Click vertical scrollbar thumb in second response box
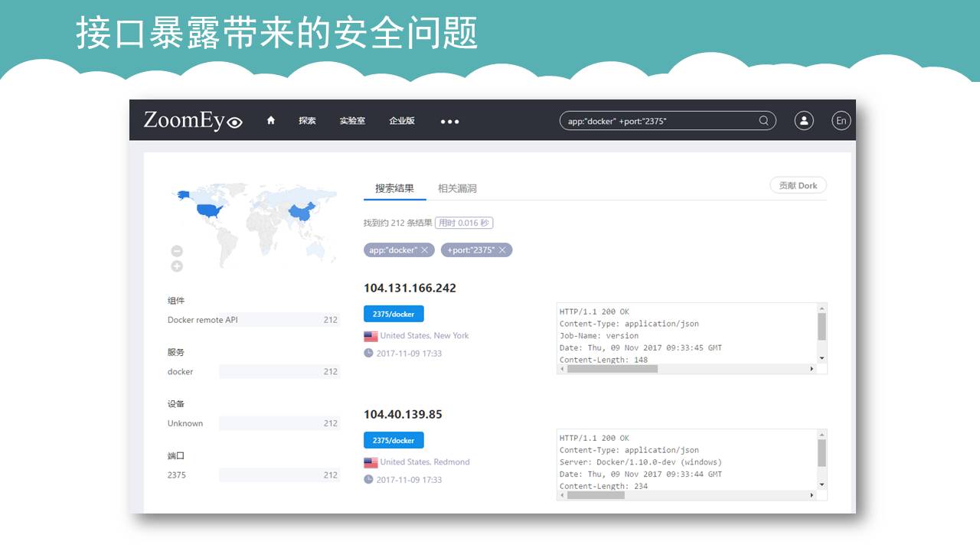This screenshot has width=980, height=551. click(x=822, y=452)
